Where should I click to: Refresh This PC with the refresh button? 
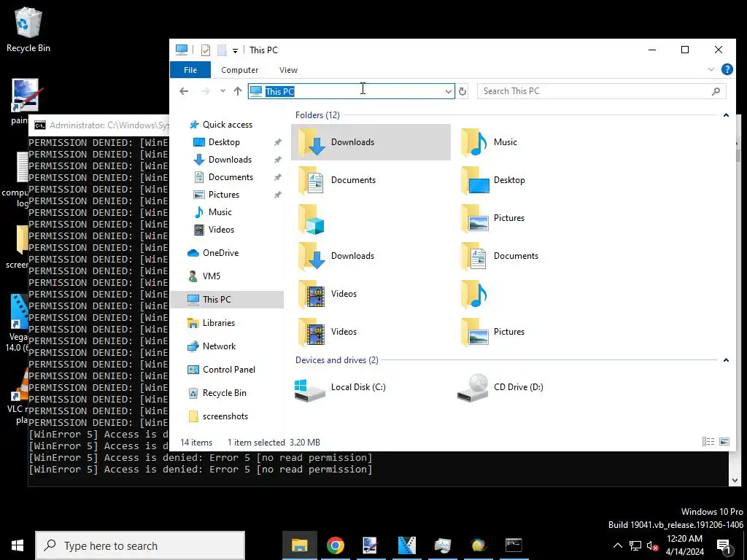[462, 91]
